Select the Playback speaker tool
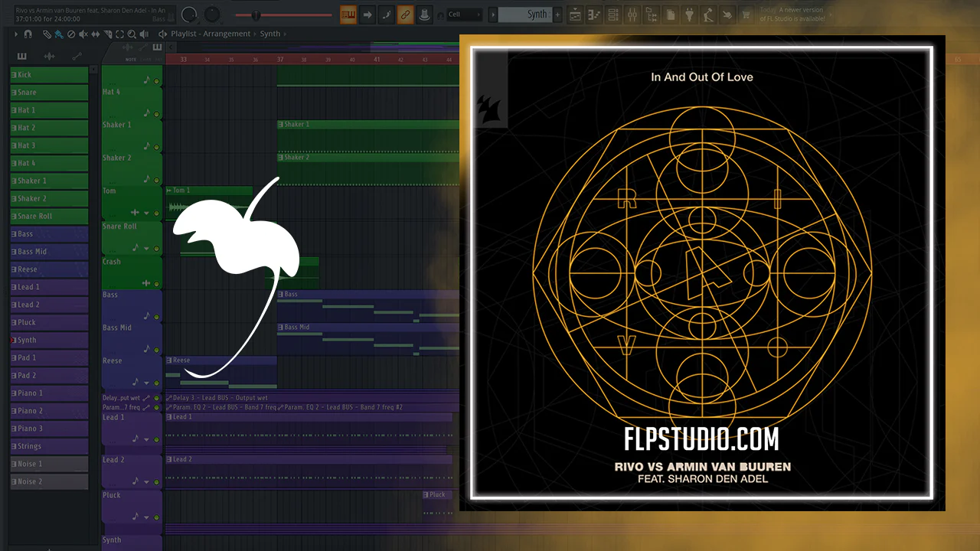This screenshot has width=980, height=551. pos(144,34)
